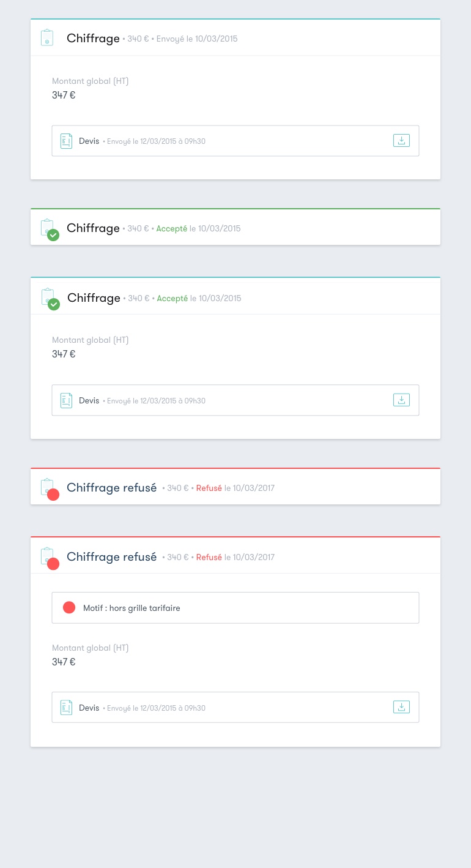Screen dimensions: 471x868
Task: Click the Devis document icon in the refused Chiffrage card
Action: click(x=66, y=708)
